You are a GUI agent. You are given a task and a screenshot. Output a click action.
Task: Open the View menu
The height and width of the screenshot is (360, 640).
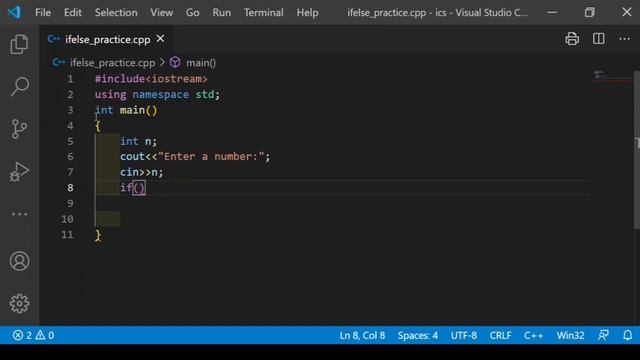point(162,13)
